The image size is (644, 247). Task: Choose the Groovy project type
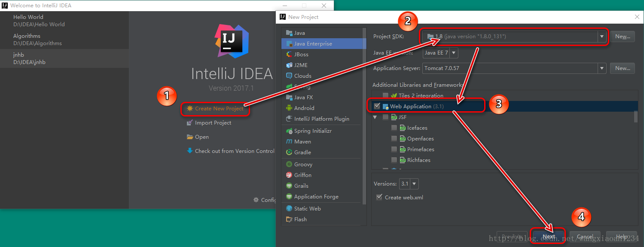tap(324, 165)
